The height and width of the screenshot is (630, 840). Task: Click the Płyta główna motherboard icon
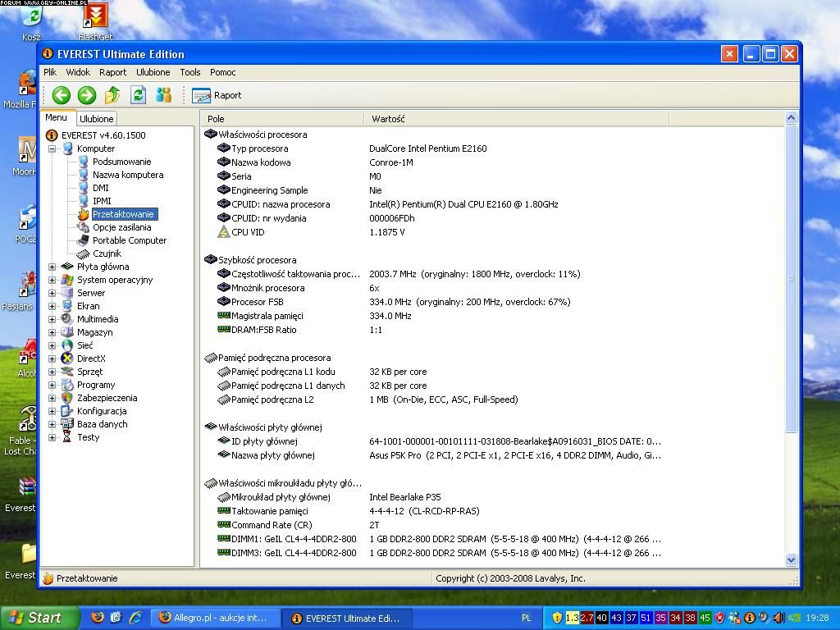pos(67,267)
